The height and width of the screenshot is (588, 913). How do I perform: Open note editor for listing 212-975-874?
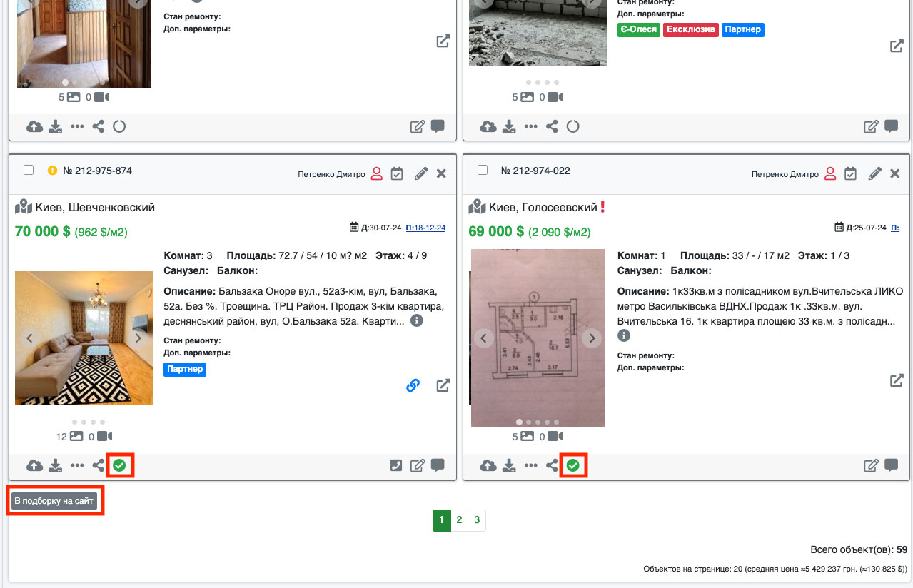click(x=418, y=466)
